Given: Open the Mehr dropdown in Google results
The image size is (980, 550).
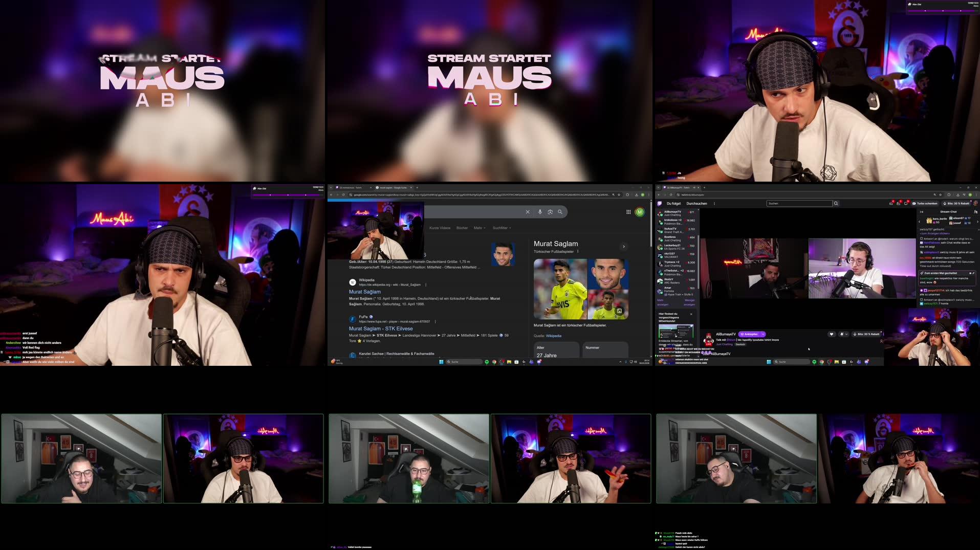Looking at the screenshot, I should 480,228.
